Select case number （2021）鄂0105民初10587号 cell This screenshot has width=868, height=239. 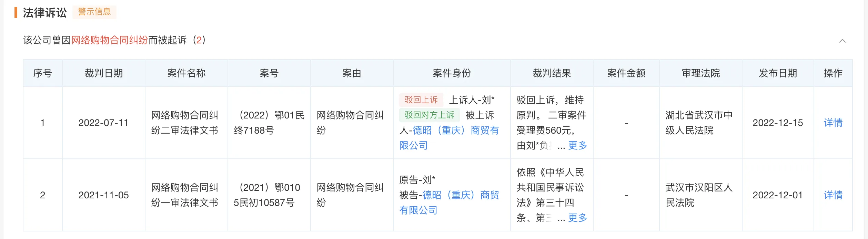pyautogui.click(x=269, y=195)
